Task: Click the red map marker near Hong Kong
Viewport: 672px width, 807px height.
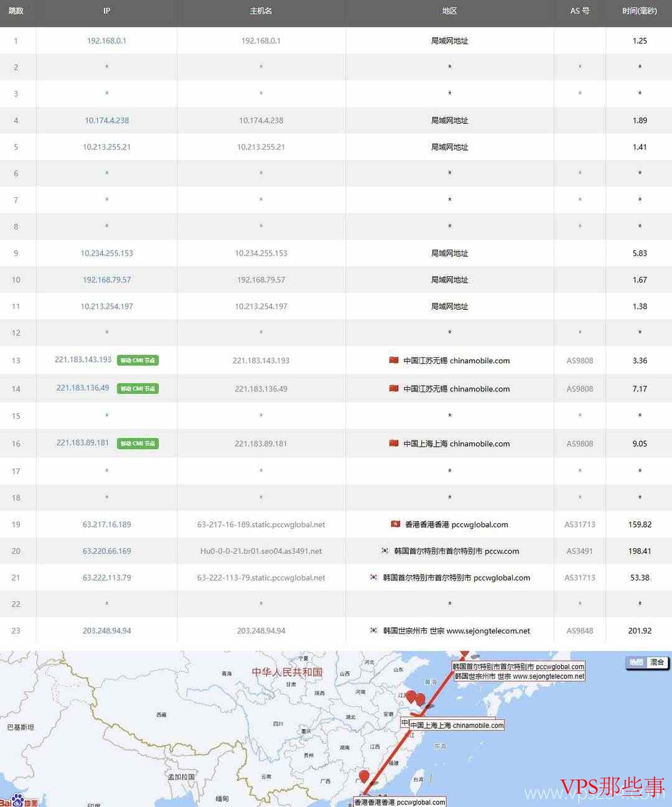Action: [x=364, y=777]
